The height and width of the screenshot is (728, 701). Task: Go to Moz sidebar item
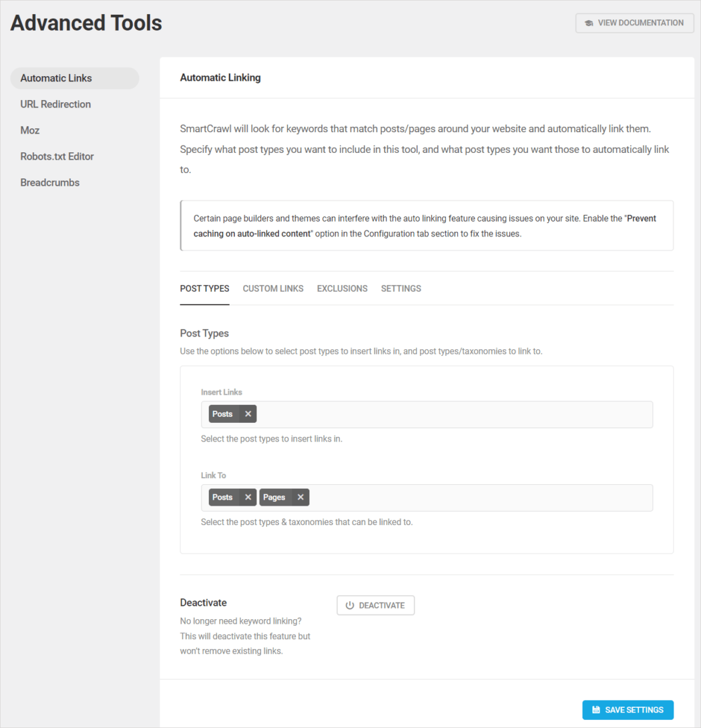pyautogui.click(x=30, y=130)
